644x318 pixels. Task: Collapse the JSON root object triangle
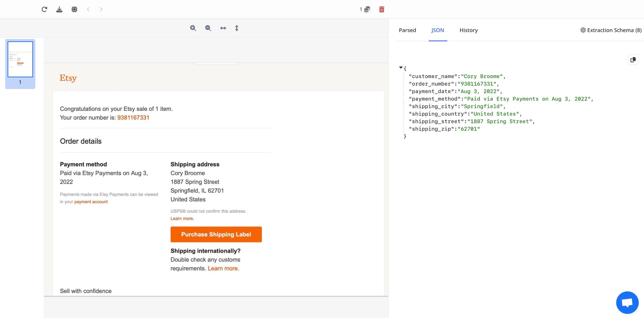pos(401,68)
